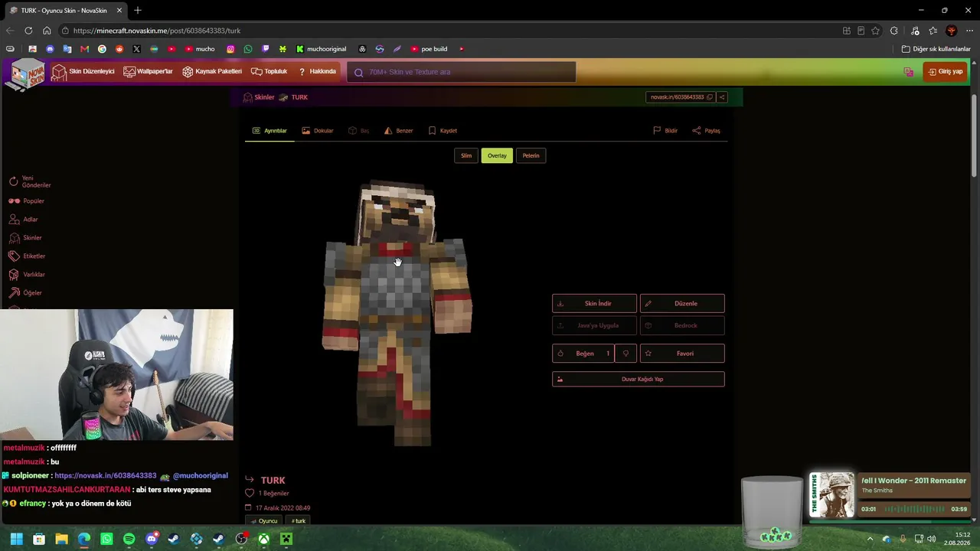
Task: Click the #turk hashtag tag
Action: pyautogui.click(x=299, y=521)
